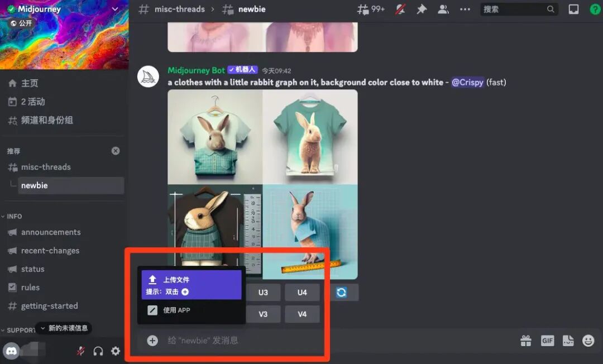603x364 pixels.
Task: Toggle the microphone mute icon
Action: coord(80,351)
